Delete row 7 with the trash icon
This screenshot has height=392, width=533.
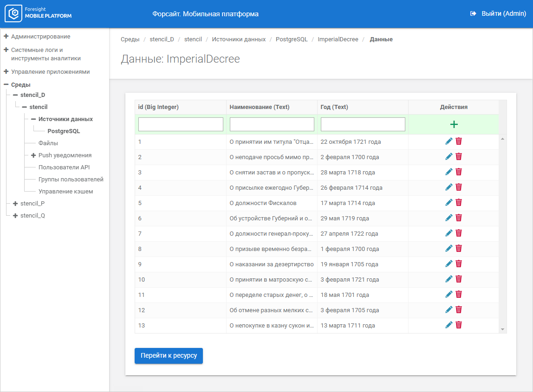tap(459, 233)
